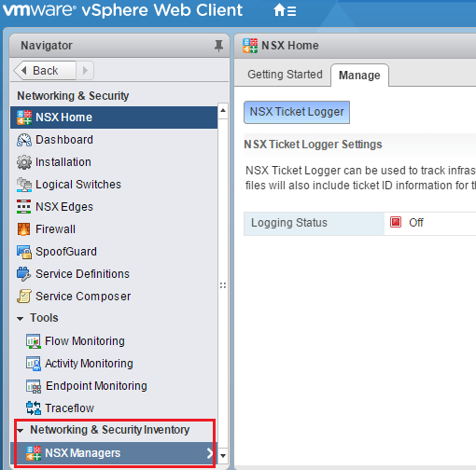Select the NSX Edges icon
Screen dimensions: 476x470
click(x=24, y=207)
